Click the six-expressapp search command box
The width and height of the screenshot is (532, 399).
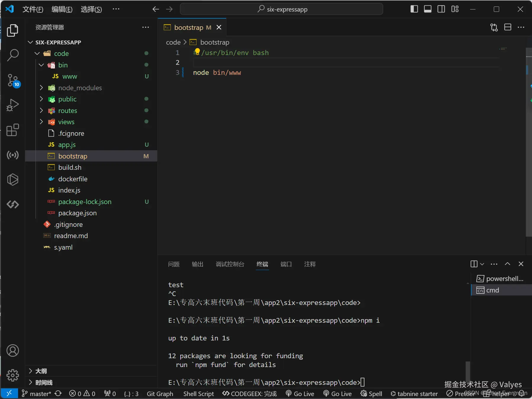[281, 9]
